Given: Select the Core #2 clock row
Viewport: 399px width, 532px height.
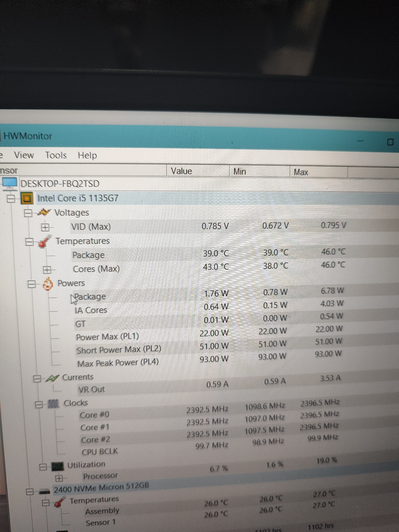Looking at the screenshot, I should point(96,440).
